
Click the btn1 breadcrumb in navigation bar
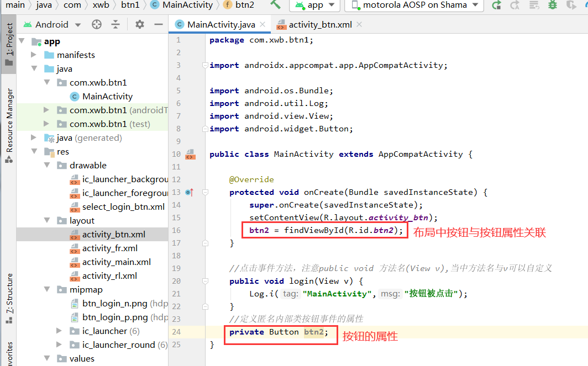pyautogui.click(x=130, y=5)
